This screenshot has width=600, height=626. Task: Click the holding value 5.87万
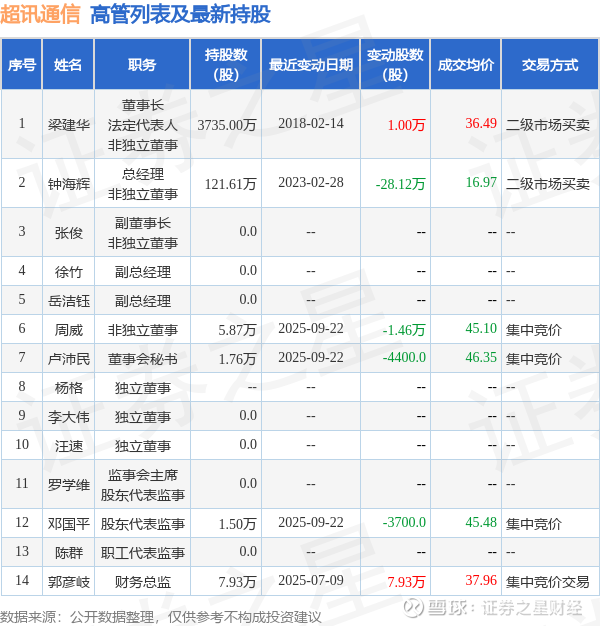pyautogui.click(x=237, y=330)
